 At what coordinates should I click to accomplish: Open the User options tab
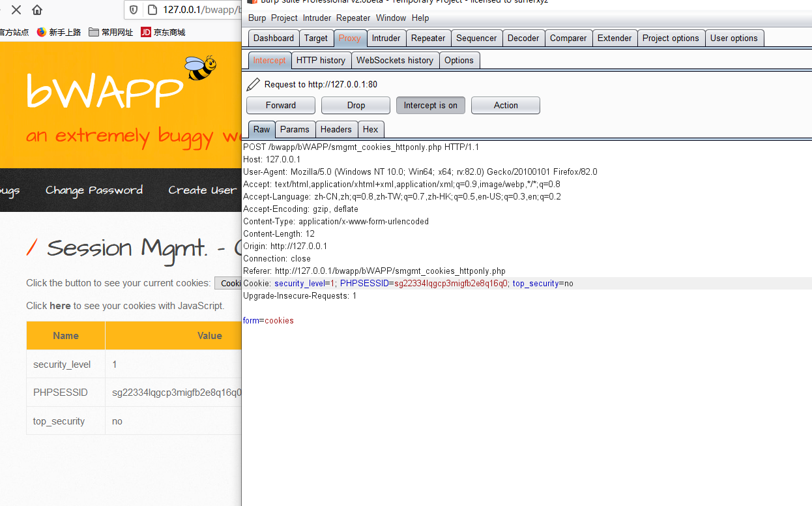(x=734, y=38)
